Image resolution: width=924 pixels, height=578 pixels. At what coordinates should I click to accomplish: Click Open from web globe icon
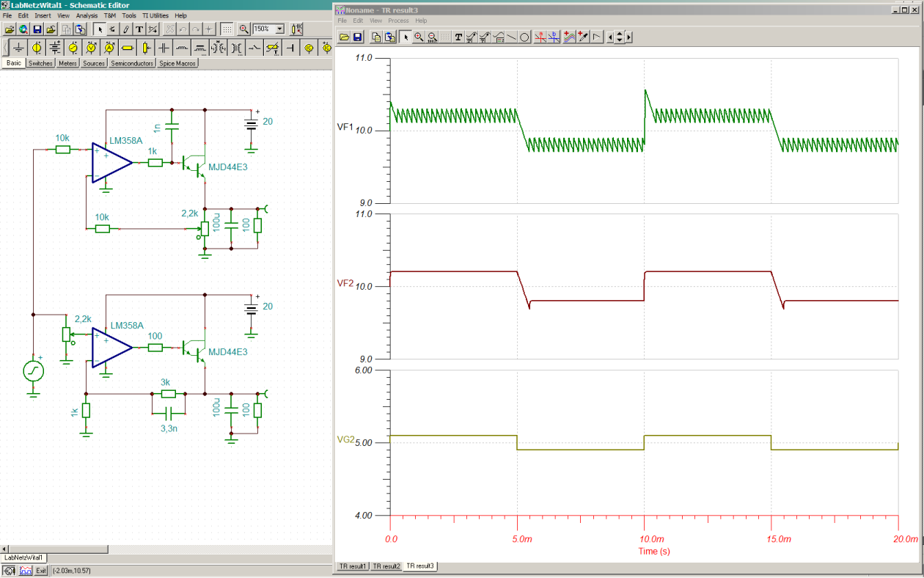[x=23, y=29]
